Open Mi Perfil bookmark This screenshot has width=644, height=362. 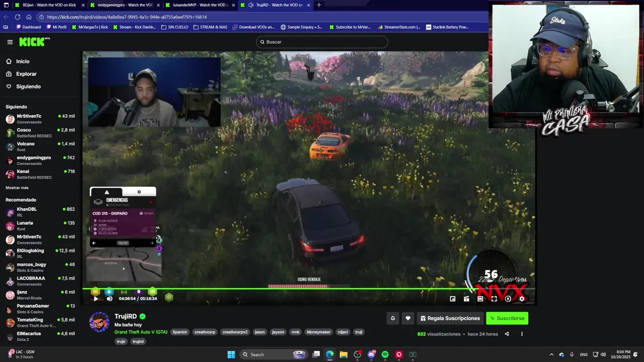point(56,27)
